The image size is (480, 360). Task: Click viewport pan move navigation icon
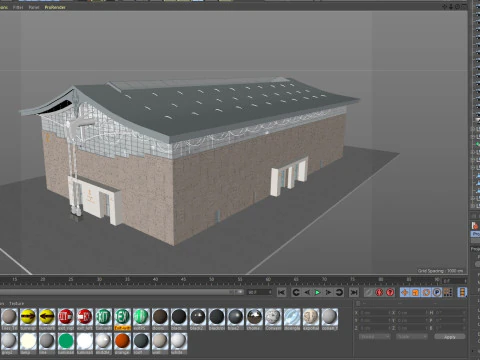(x=445, y=7)
